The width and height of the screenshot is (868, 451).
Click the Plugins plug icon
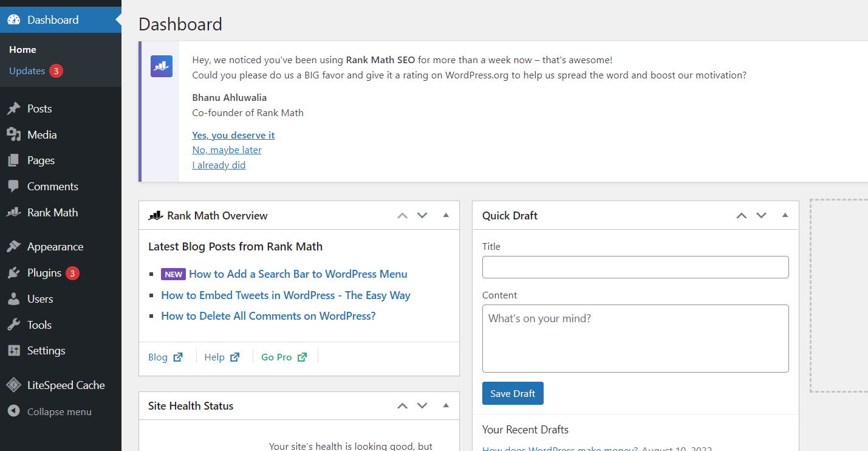point(14,272)
